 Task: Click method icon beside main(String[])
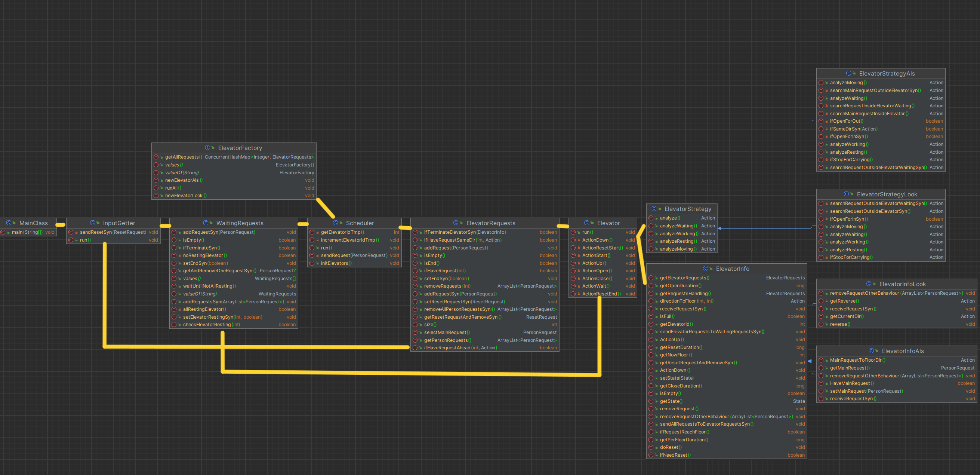coord(3,232)
